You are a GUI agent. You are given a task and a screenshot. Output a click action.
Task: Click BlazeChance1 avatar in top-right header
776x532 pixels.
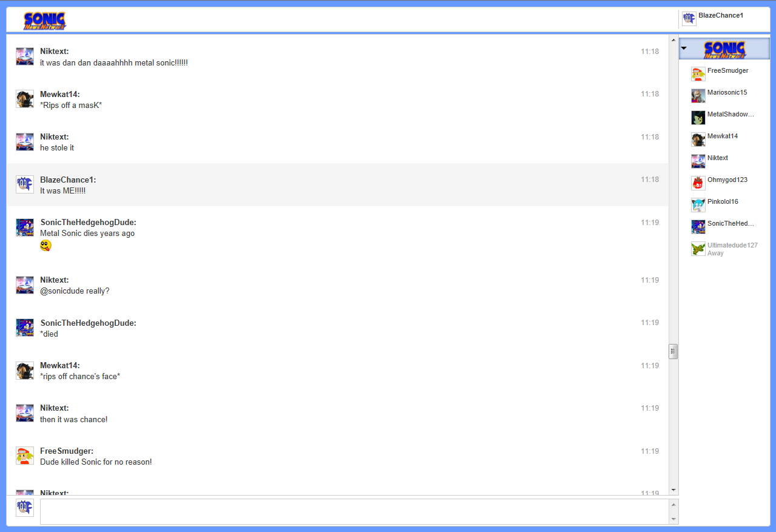coord(689,19)
